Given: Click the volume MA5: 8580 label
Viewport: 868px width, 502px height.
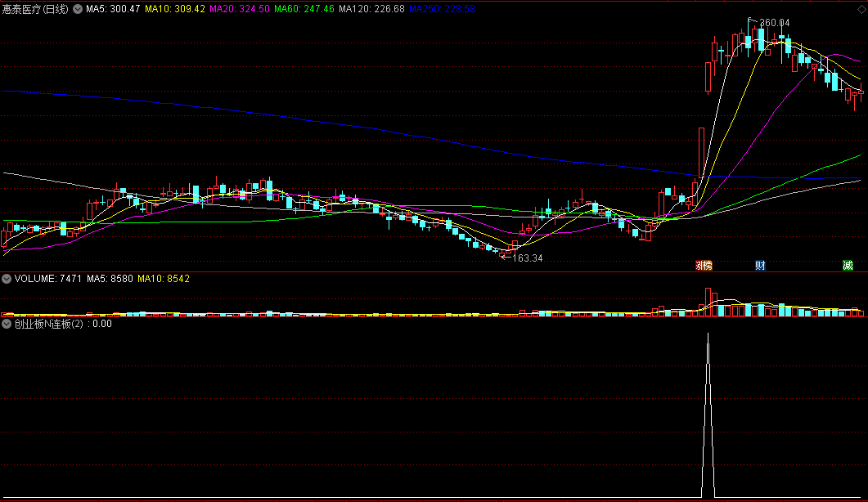Looking at the screenshot, I should (x=110, y=279).
